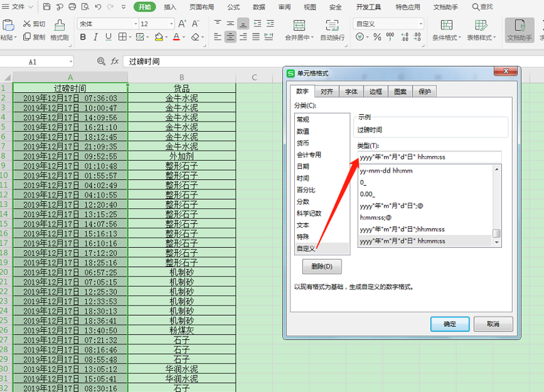The height and width of the screenshot is (392, 544).
Task: Toggle center horizontal alignment
Action: click(230, 37)
